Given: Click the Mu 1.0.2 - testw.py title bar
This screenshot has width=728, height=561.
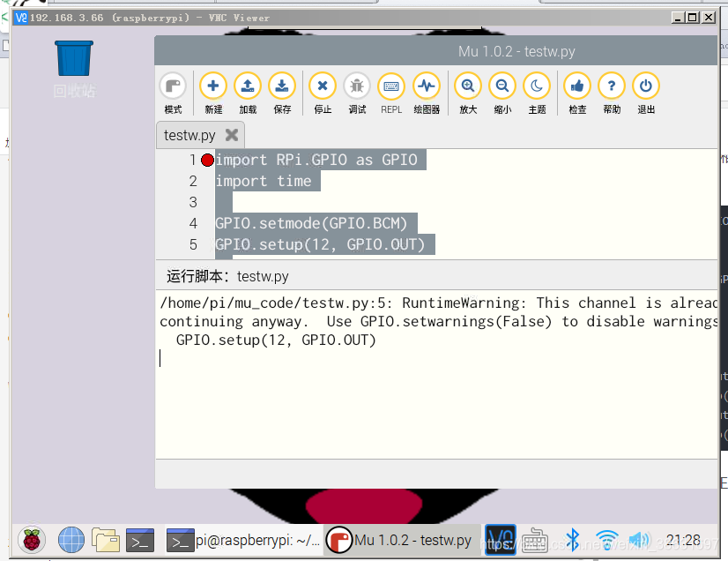Looking at the screenshot, I should (x=435, y=51).
